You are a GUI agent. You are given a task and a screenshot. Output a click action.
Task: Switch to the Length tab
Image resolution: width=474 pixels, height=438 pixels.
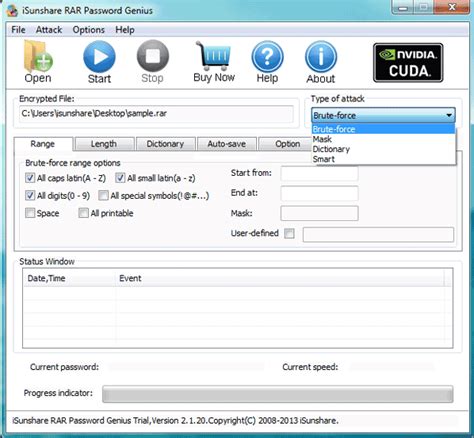click(104, 144)
